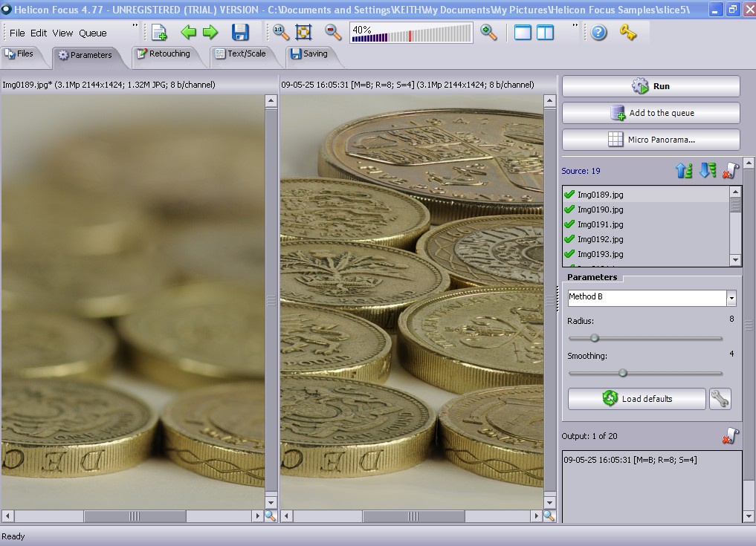Set zoom to 1:1 actual size
756x546 pixels.
pos(281,32)
